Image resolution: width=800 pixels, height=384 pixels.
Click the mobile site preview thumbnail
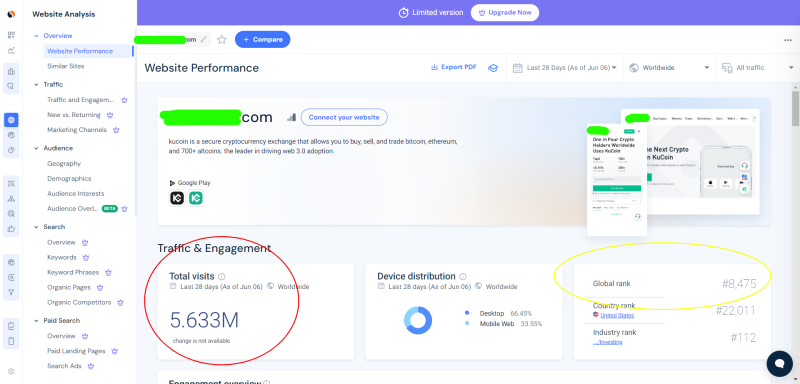(x=617, y=181)
